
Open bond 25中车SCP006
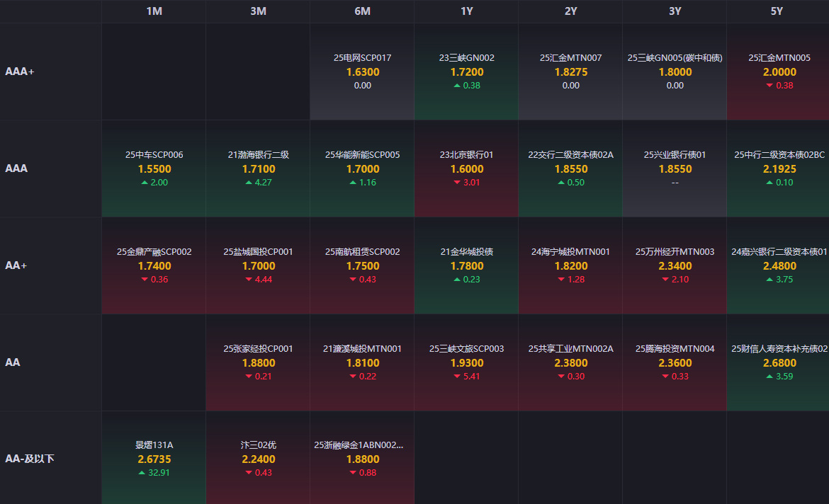pyautogui.click(x=154, y=155)
